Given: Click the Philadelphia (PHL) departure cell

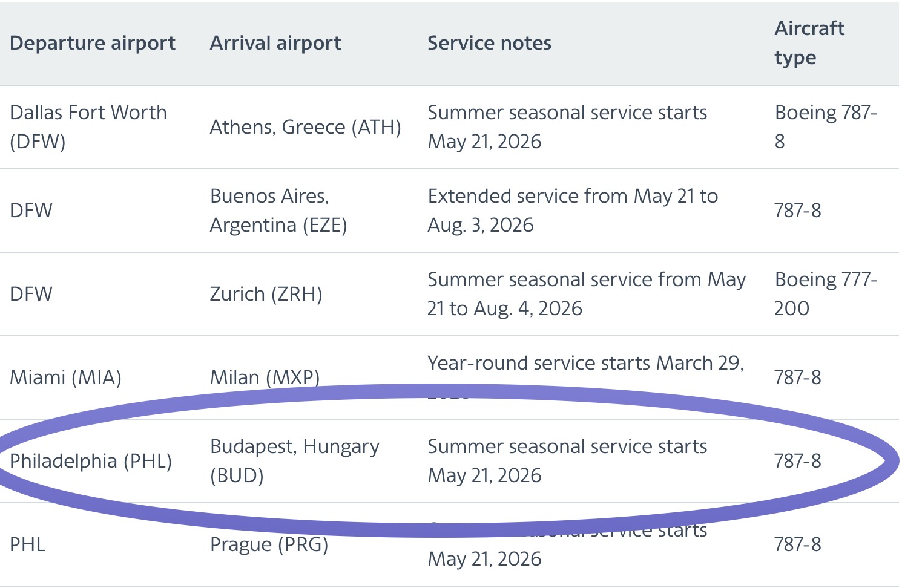Looking at the screenshot, I should pos(91,461).
